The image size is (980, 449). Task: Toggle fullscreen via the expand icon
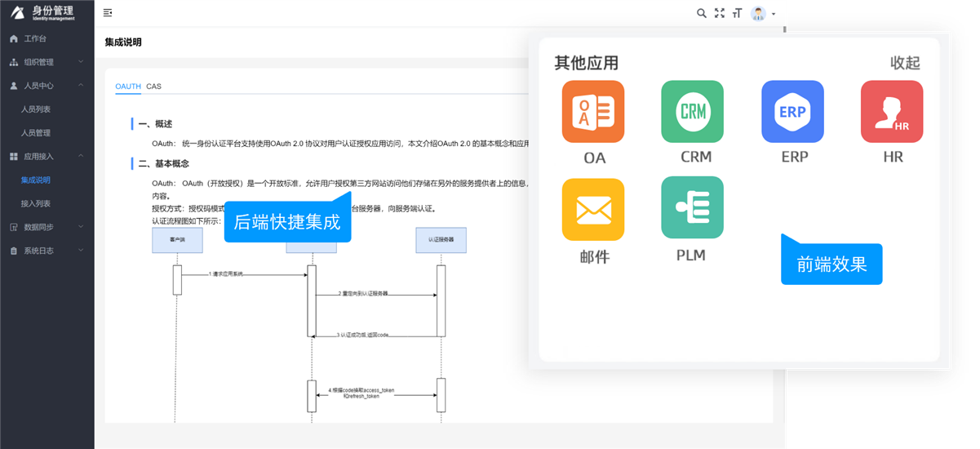719,13
